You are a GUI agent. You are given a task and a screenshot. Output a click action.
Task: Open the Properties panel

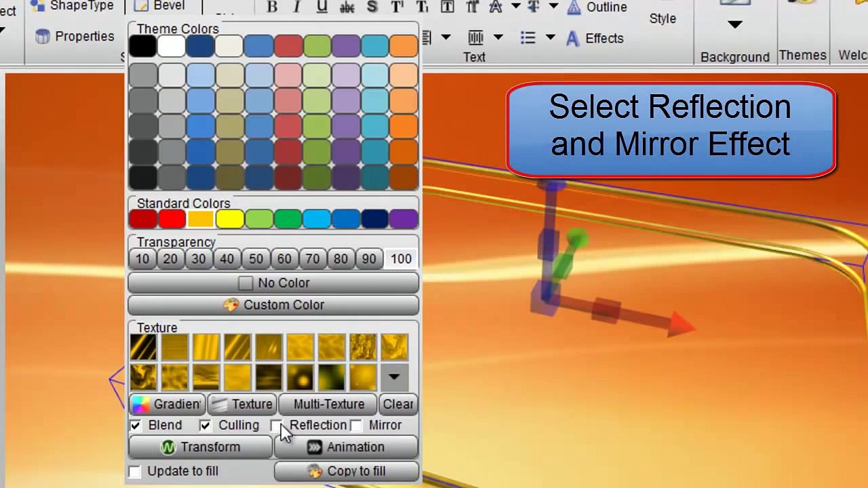[75, 36]
